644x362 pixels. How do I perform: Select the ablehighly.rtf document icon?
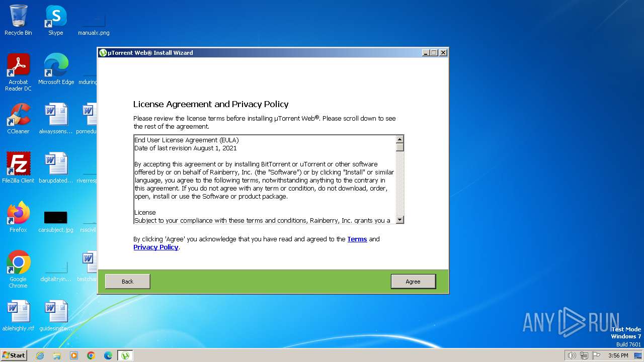(18, 316)
